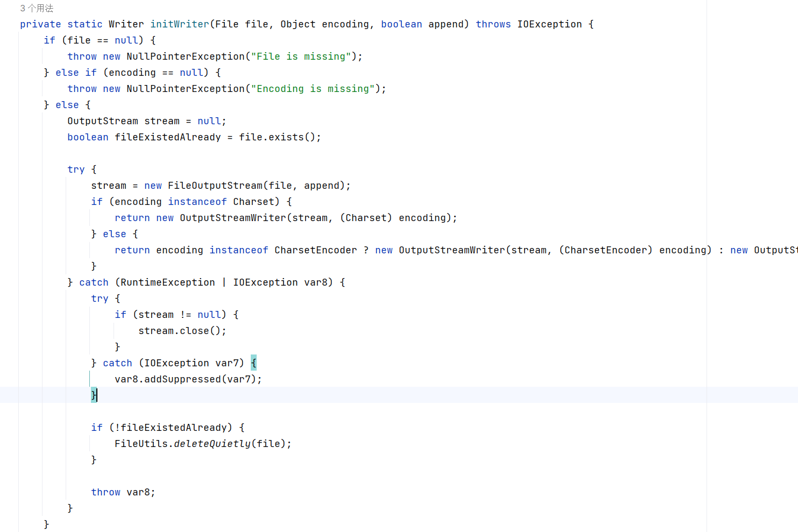Click the stream.close() call
Image resolution: width=798 pixels, height=532 pixels.
182,331
